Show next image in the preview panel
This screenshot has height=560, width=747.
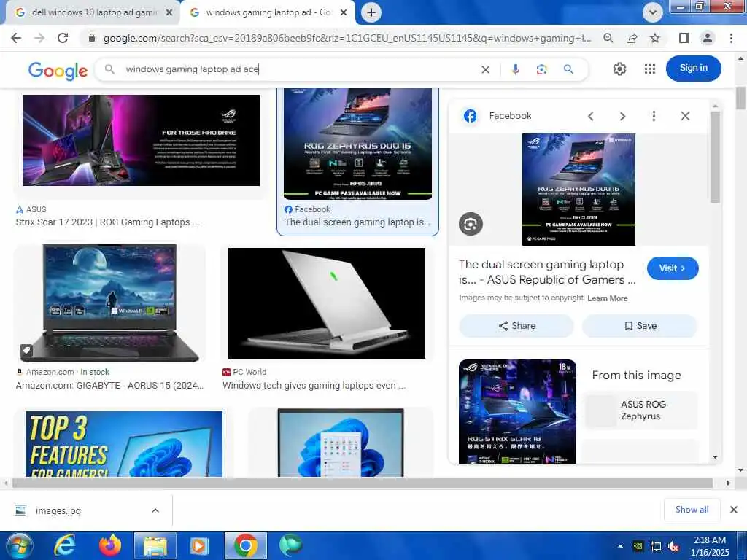click(622, 116)
